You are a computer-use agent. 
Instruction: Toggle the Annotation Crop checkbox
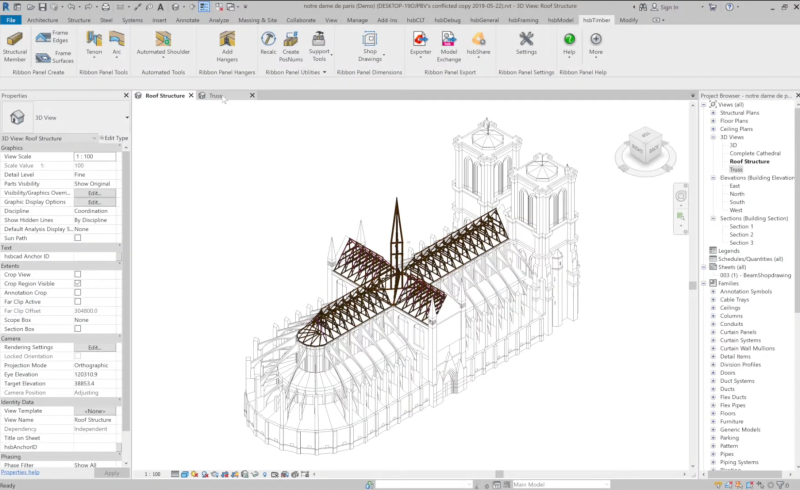click(78, 292)
